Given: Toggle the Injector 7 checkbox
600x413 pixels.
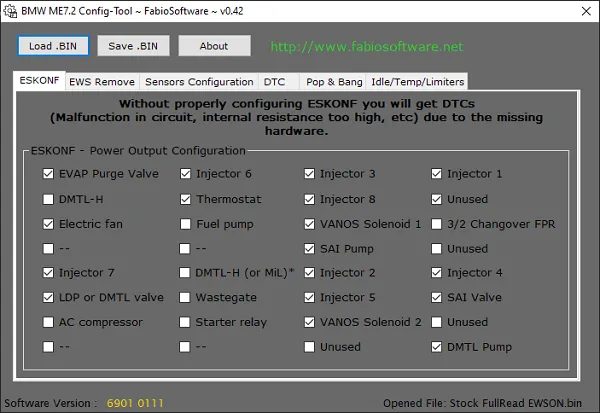Looking at the screenshot, I should (48, 273).
